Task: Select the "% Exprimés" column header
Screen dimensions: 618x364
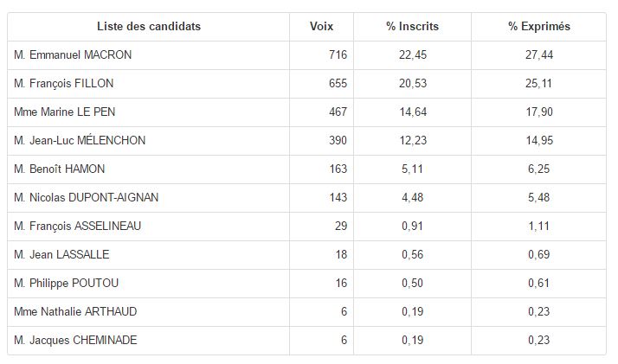Action: 538,27
